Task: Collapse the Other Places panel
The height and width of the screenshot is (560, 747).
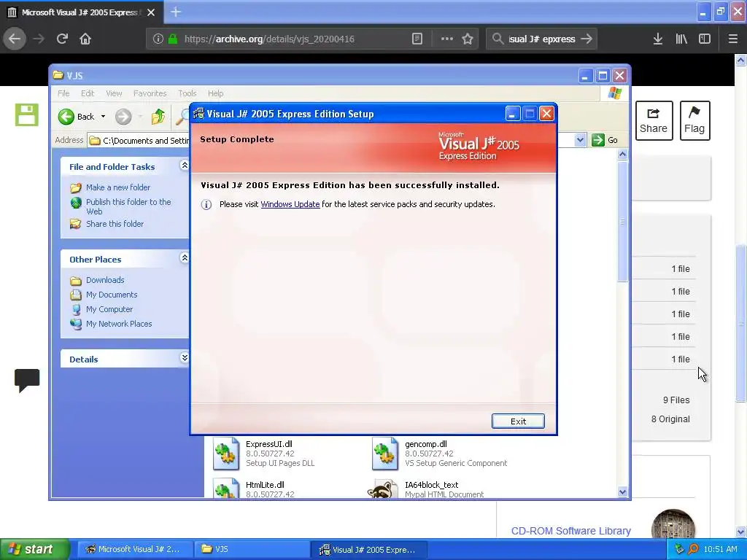Action: click(185, 258)
